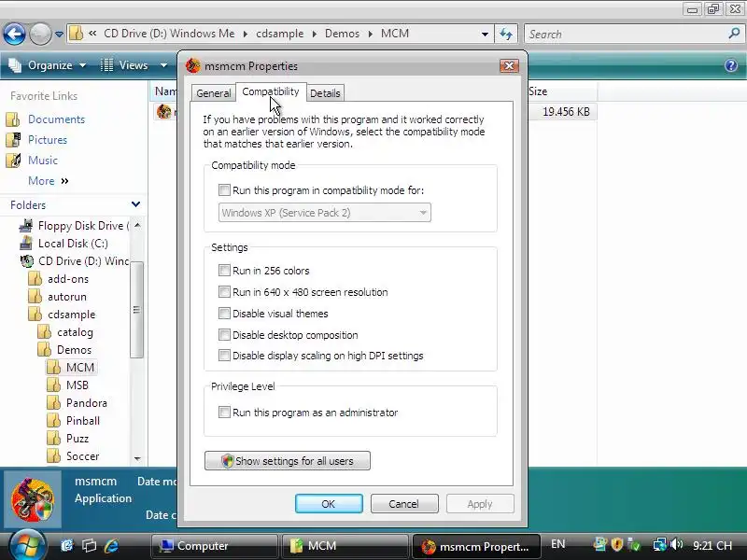Check Run in 256 colors

tap(224, 271)
